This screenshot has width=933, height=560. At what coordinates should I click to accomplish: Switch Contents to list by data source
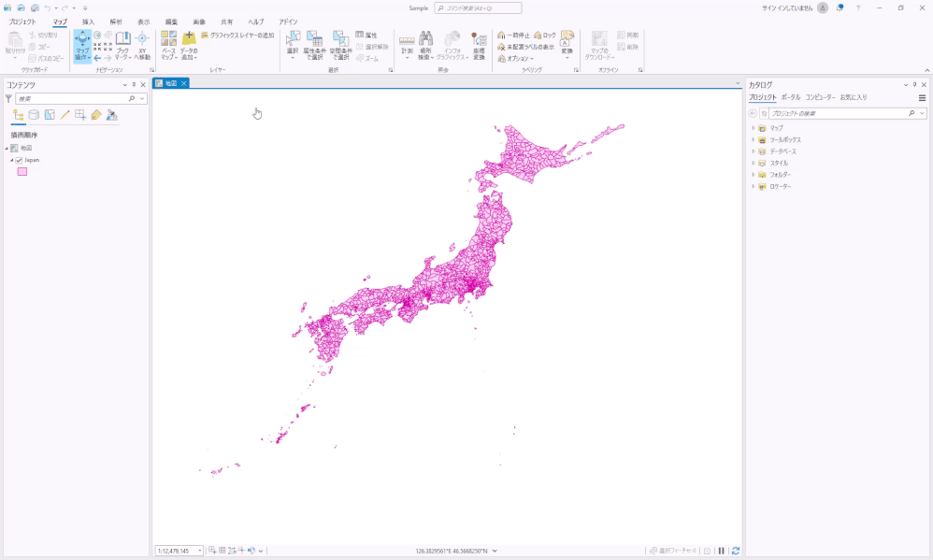tap(34, 115)
